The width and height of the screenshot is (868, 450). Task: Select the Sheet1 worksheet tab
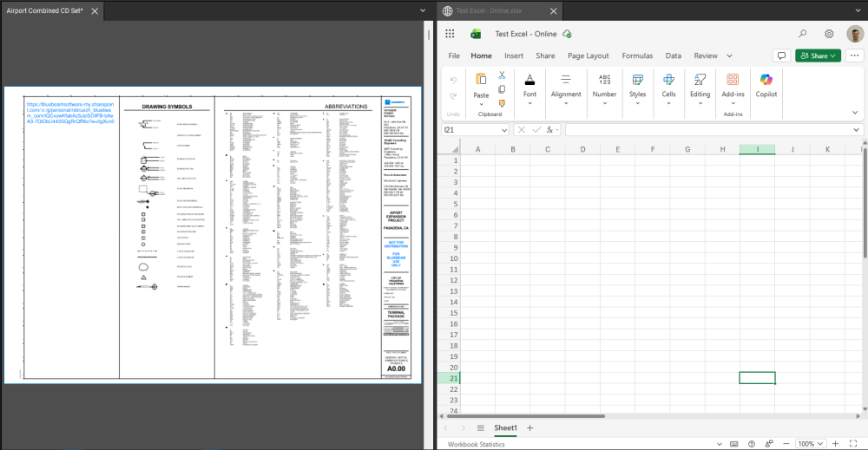(505, 427)
